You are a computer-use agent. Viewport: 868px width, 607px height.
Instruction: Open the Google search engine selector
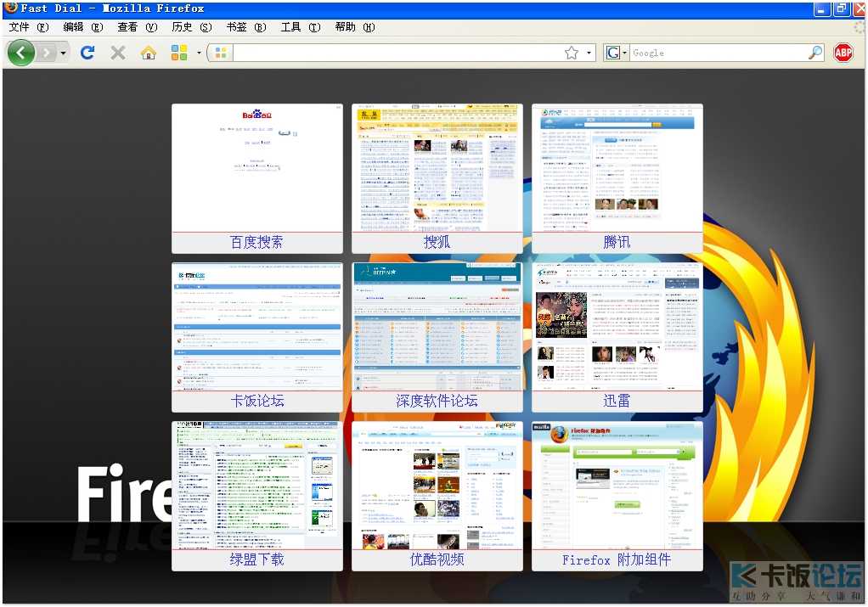tap(616, 53)
